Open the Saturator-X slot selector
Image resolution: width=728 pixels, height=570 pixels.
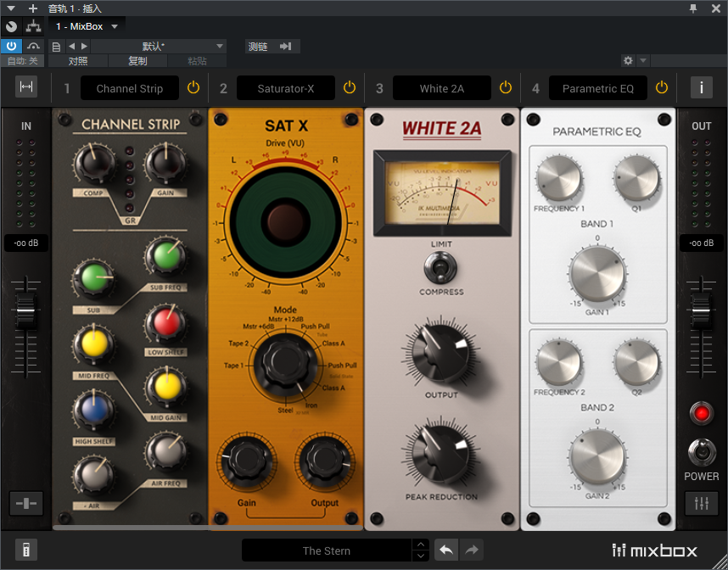(286, 88)
